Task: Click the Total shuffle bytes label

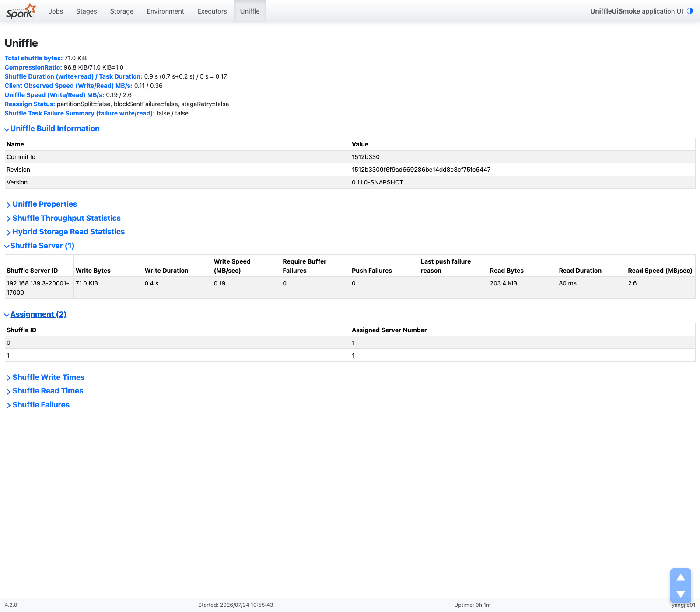Action: pos(34,58)
